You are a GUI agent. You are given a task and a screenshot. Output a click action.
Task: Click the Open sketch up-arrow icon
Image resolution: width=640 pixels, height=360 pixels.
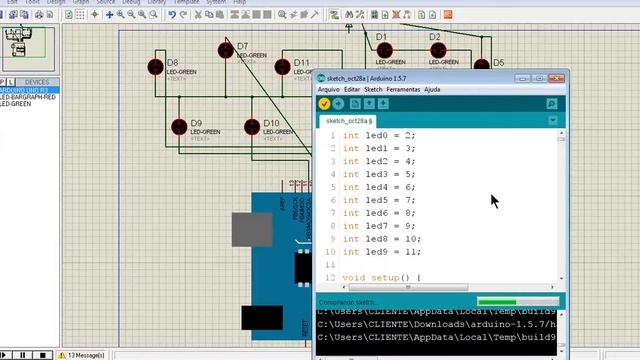pyautogui.click(x=369, y=104)
